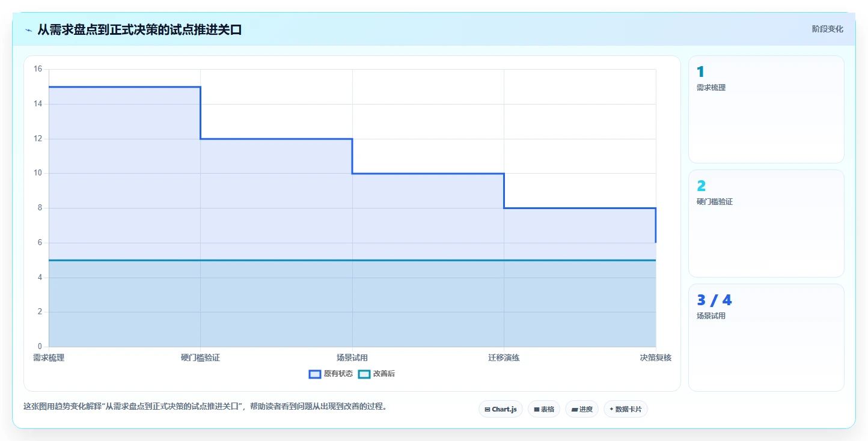The image size is (868, 441).
Task: Open the 硬门槛验证 stage card numbered 2
Action: (766, 224)
